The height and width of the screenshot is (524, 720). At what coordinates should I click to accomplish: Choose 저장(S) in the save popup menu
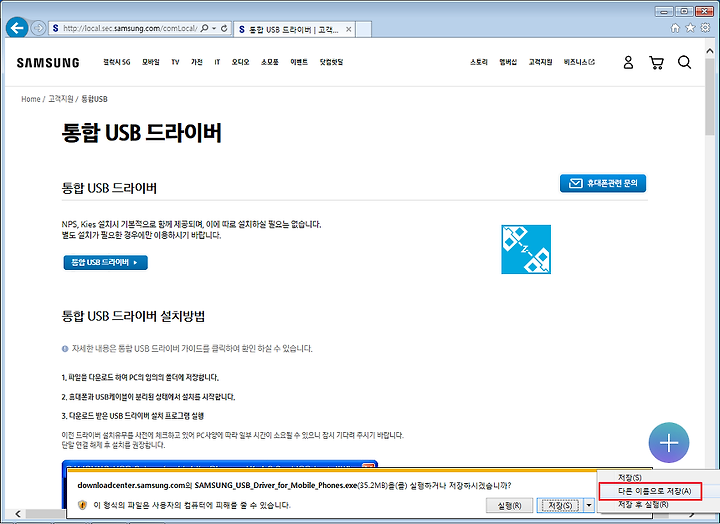[x=630, y=478]
